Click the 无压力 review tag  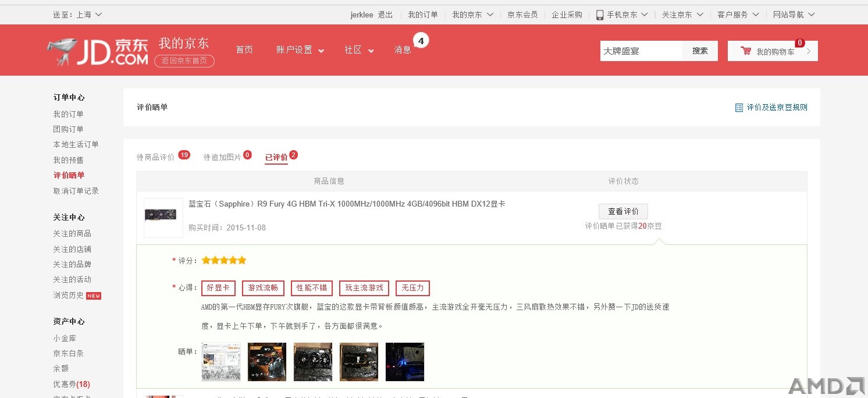click(x=412, y=287)
